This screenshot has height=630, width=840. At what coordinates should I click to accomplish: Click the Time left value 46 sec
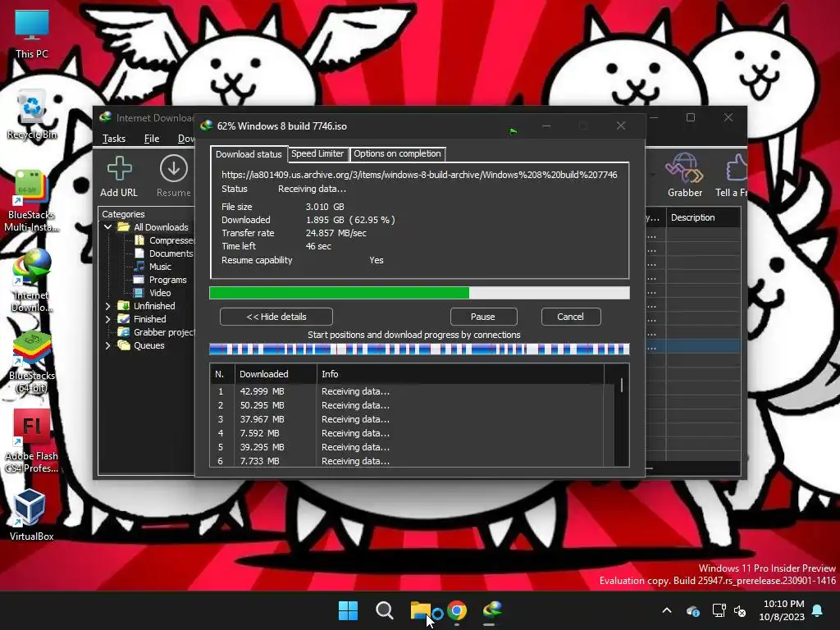(318, 246)
